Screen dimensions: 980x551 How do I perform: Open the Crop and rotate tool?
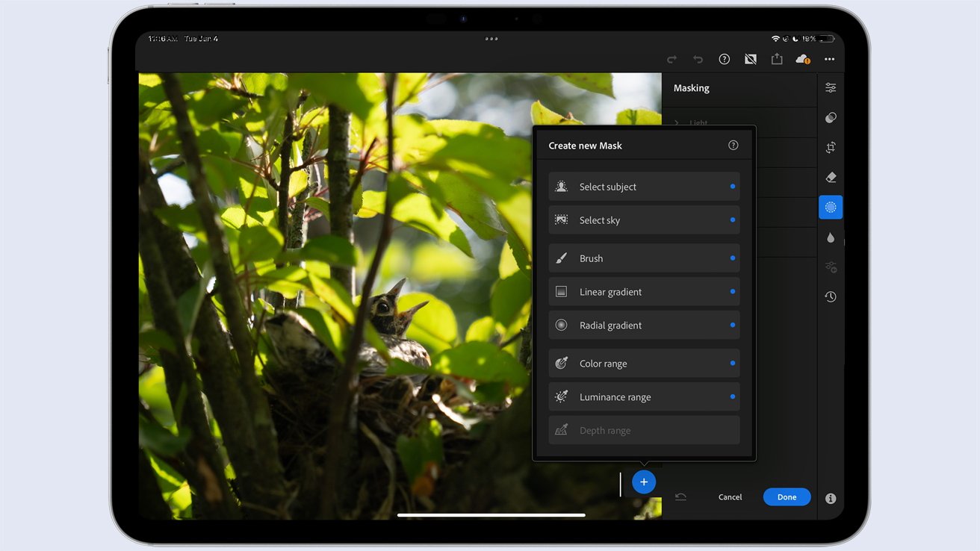pyautogui.click(x=830, y=147)
